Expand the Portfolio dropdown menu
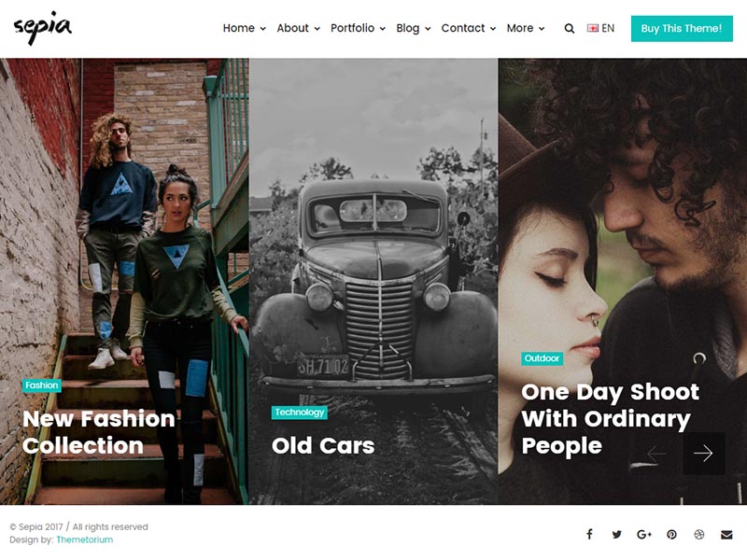The image size is (747, 560). (358, 28)
